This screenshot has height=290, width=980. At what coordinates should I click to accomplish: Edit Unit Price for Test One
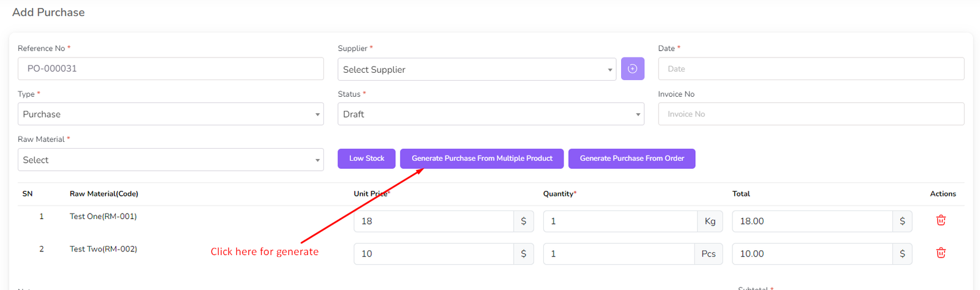coord(433,221)
